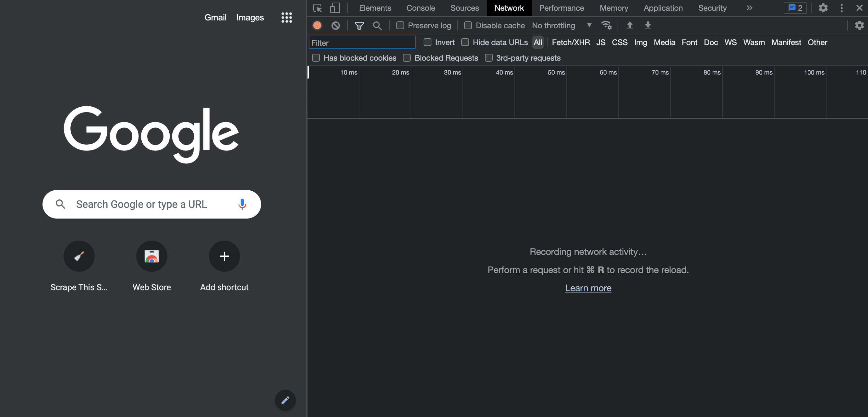This screenshot has height=417, width=868.
Task: Filter requests by Img
Action: [x=640, y=42]
